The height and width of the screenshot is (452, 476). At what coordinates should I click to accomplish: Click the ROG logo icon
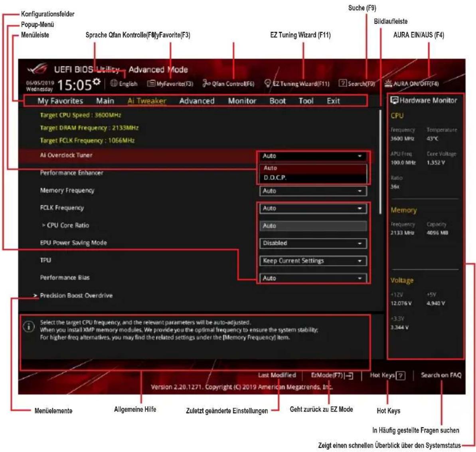pos(38,69)
